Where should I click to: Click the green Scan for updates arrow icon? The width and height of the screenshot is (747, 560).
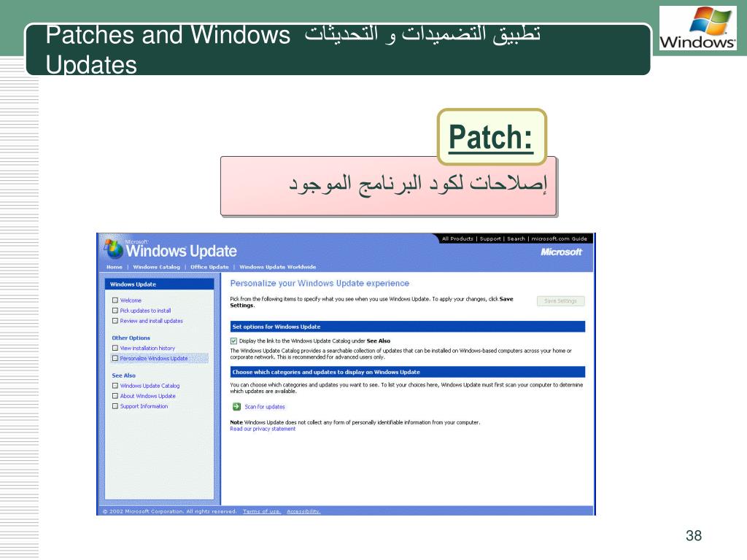pyautogui.click(x=236, y=406)
